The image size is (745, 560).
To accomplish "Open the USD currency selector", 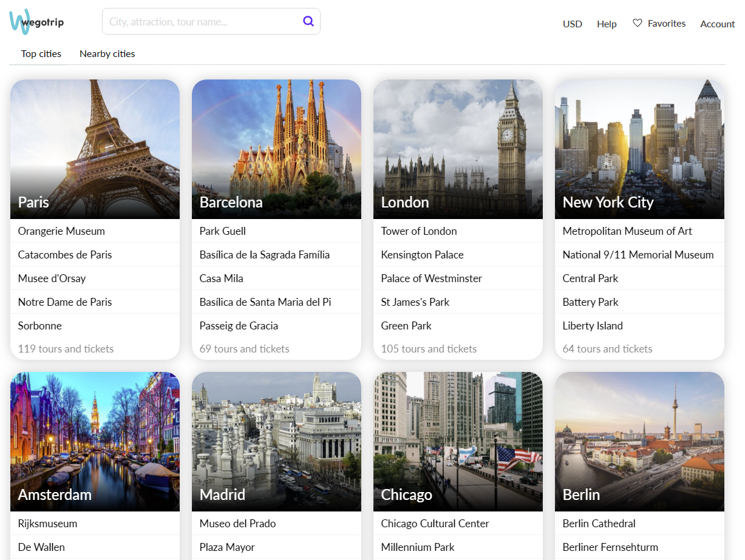I will pos(572,24).
